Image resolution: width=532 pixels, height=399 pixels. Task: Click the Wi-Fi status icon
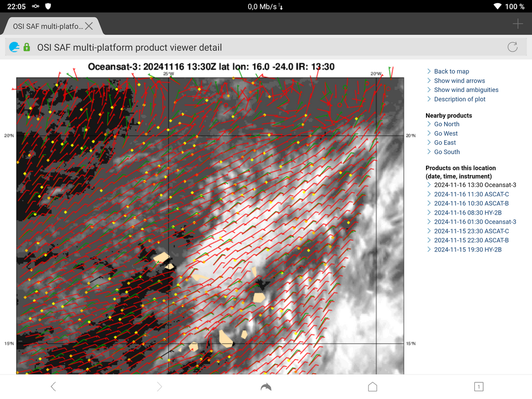[x=497, y=6]
